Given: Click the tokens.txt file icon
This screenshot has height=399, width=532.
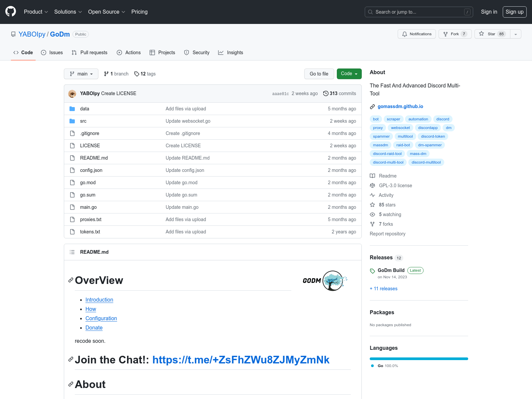Looking at the screenshot, I should [x=72, y=232].
